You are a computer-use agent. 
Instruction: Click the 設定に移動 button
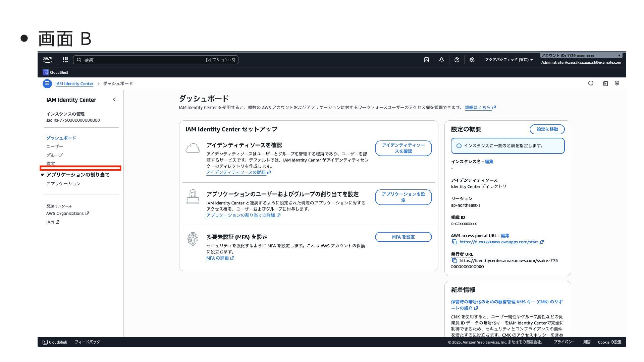tap(547, 129)
